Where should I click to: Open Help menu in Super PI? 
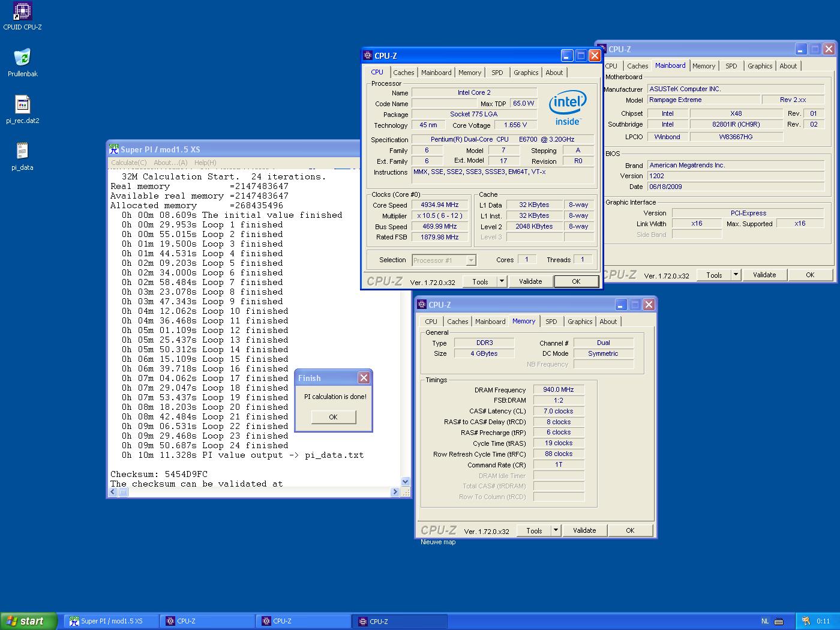pyautogui.click(x=205, y=163)
